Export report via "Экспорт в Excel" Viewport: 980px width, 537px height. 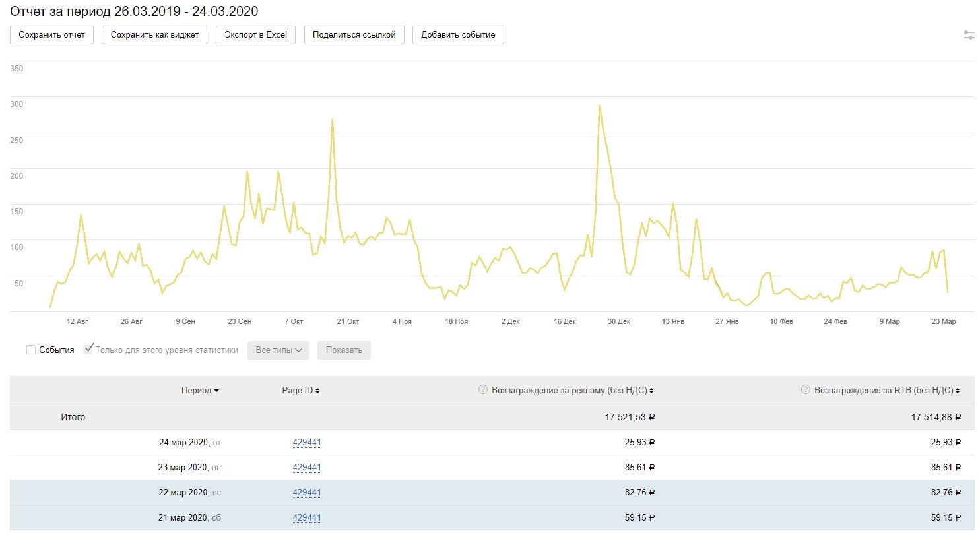pyautogui.click(x=255, y=35)
